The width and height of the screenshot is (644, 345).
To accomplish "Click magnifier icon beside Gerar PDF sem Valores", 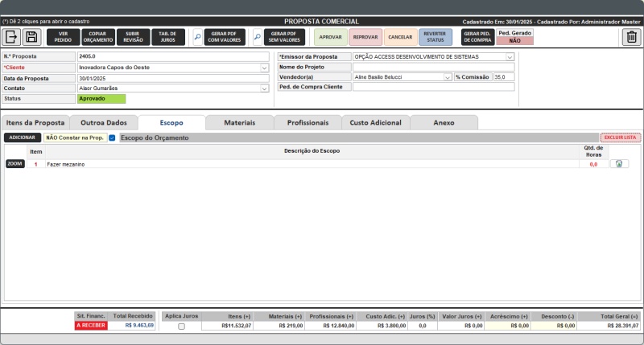I will point(258,37).
